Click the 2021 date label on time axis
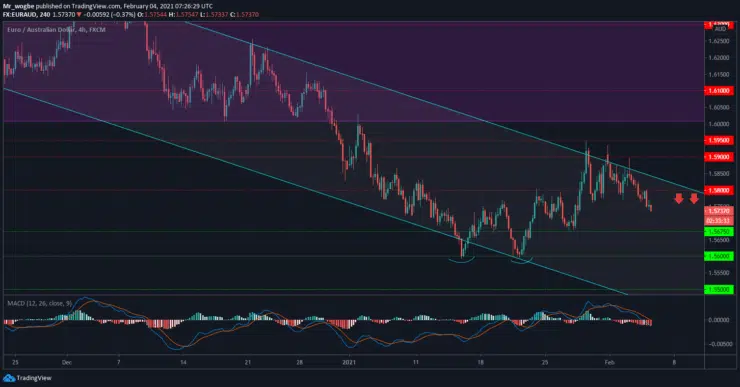The image size is (740, 387). 349,362
